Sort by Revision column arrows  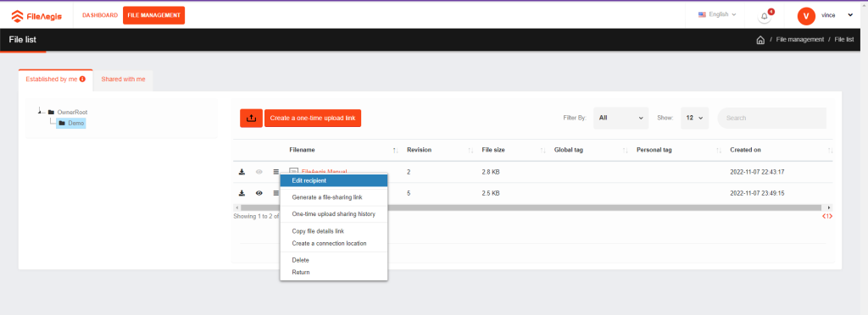(x=470, y=151)
